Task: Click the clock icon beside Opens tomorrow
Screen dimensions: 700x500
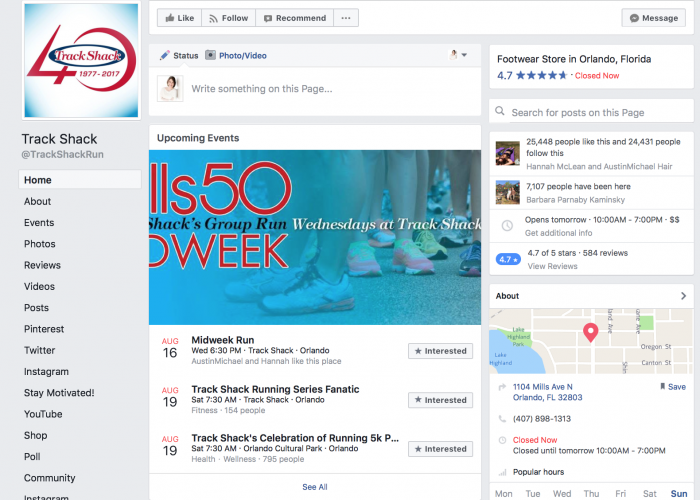Action: (507, 226)
